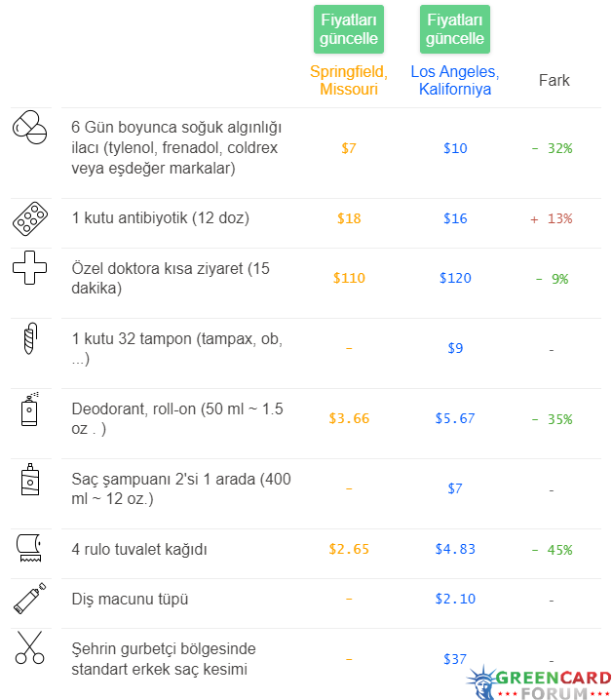Click the $110 Springfield doctor visit price
612x700 pixels.
coord(349,278)
